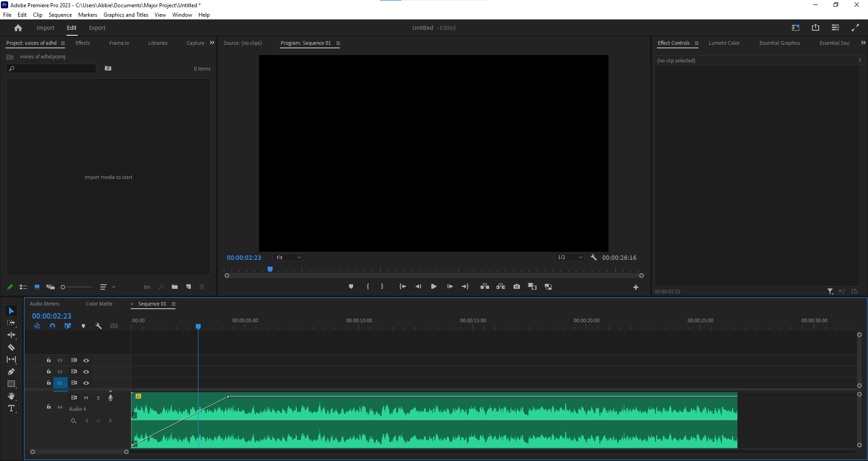Viewport: 868px width, 461px height.
Task: Select the Razor tool
Action: pyautogui.click(x=11, y=347)
